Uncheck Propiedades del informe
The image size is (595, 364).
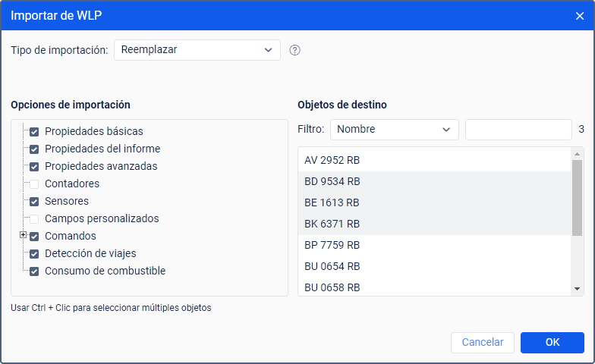pos(34,149)
